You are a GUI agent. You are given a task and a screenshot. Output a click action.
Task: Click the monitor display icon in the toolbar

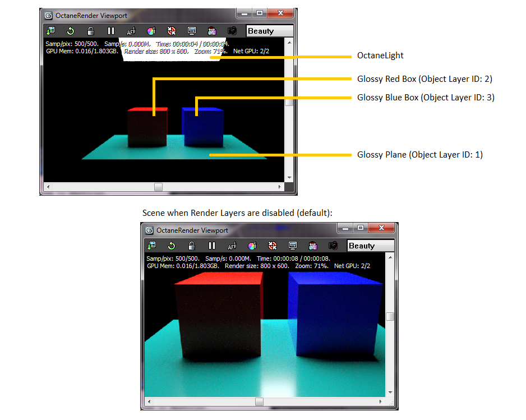tap(191, 30)
